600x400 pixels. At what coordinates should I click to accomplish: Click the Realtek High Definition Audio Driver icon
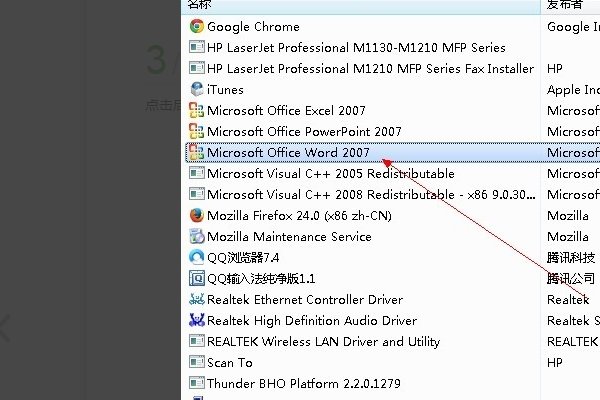click(196, 320)
